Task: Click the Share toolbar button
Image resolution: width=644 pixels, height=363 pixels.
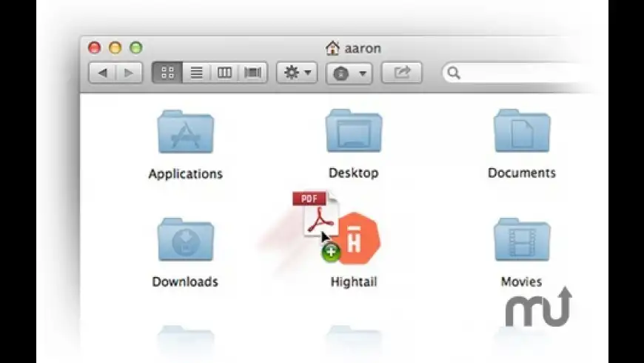Action: [x=402, y=73]
